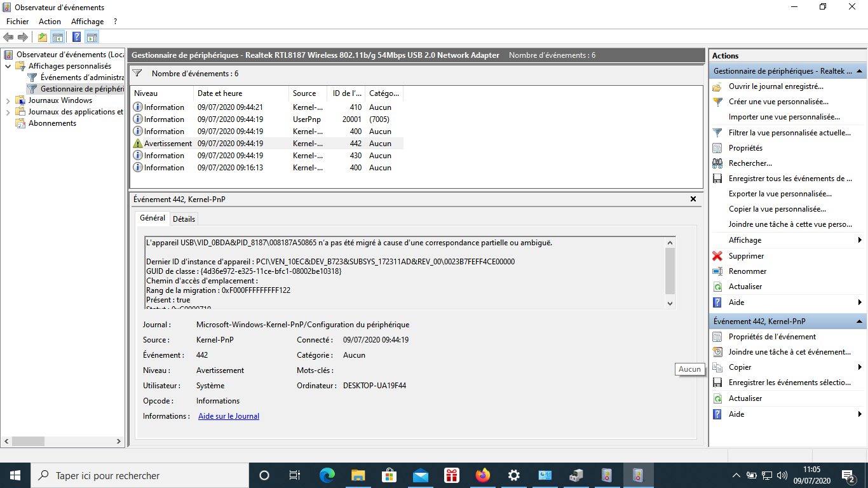The height and width of the screenshot is (488, 868).
Task: Click the Filtrer la vue personnalisée icon
Action: 717,133
